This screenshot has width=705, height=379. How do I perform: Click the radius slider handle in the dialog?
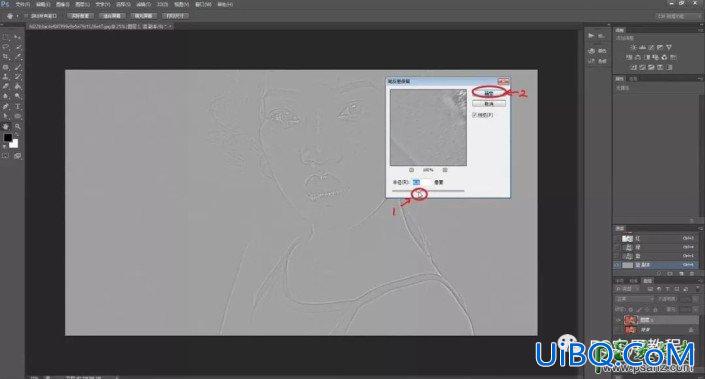(419, 194)
